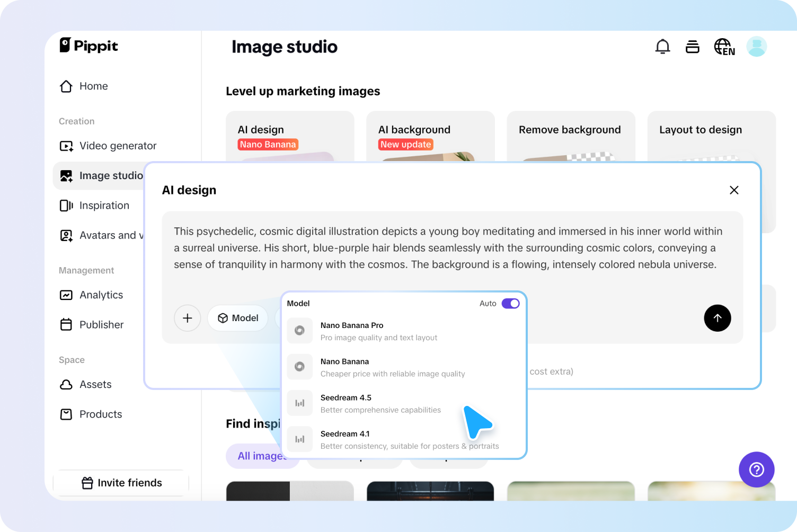
Task: Add an attachment with the plus button
Action: [x=188, y=318]
